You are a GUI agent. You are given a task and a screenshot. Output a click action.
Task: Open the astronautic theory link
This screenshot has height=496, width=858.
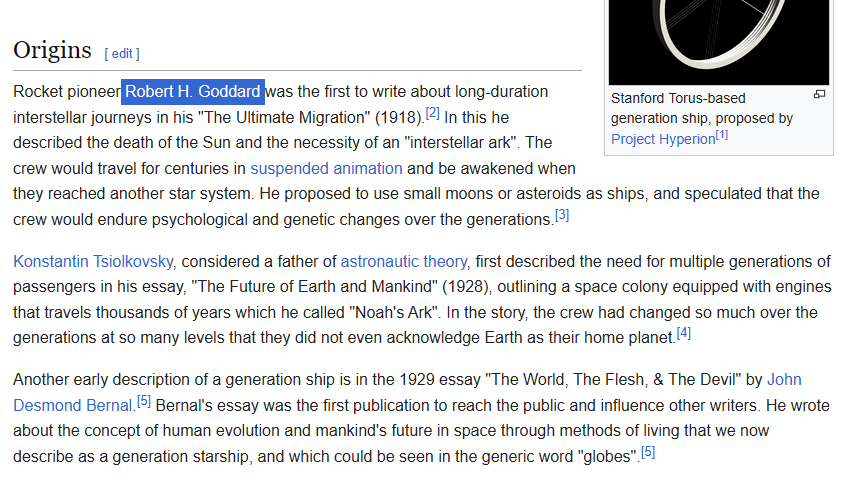click(x=404, y=262)
